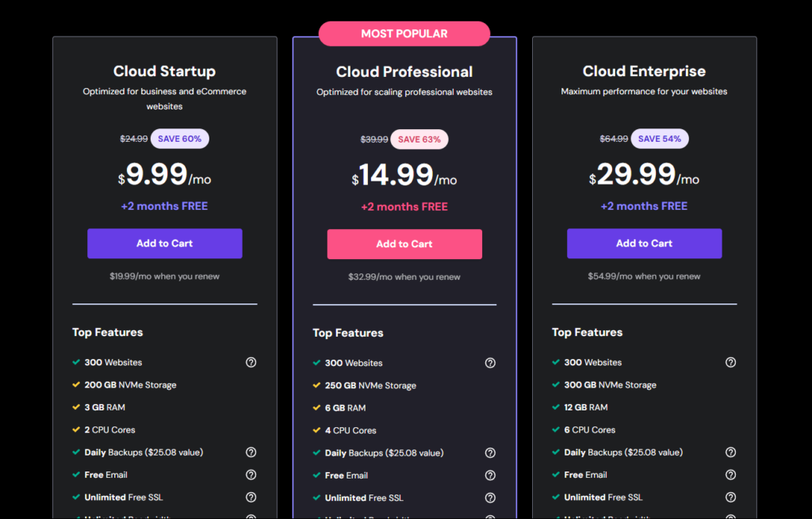Open help icon for Startup Free Email
The width and height of the screenshot is (812, 519).
tap(251, 475)
